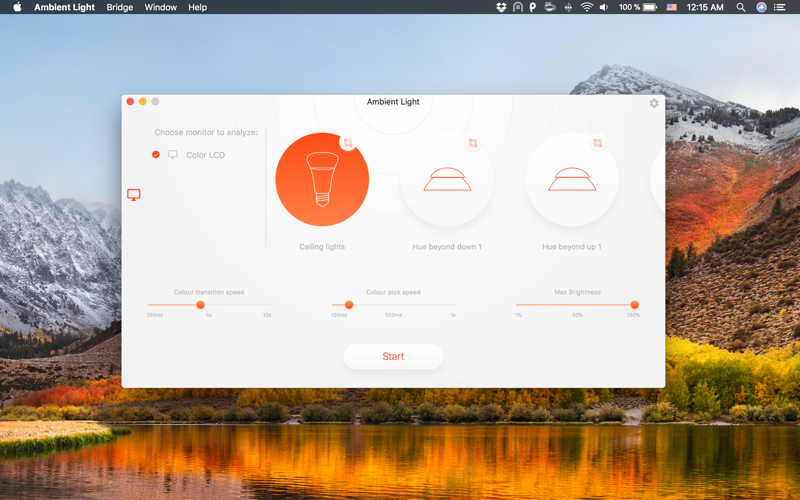
Task: Open screen area selector for Hue beyond up 1
Action: (598, 143)
